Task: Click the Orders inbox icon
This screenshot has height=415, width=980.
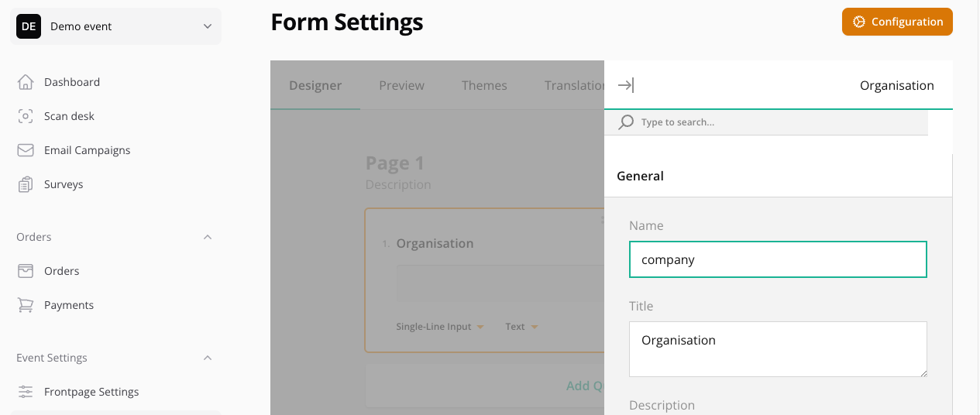Action: coord(26,271)
